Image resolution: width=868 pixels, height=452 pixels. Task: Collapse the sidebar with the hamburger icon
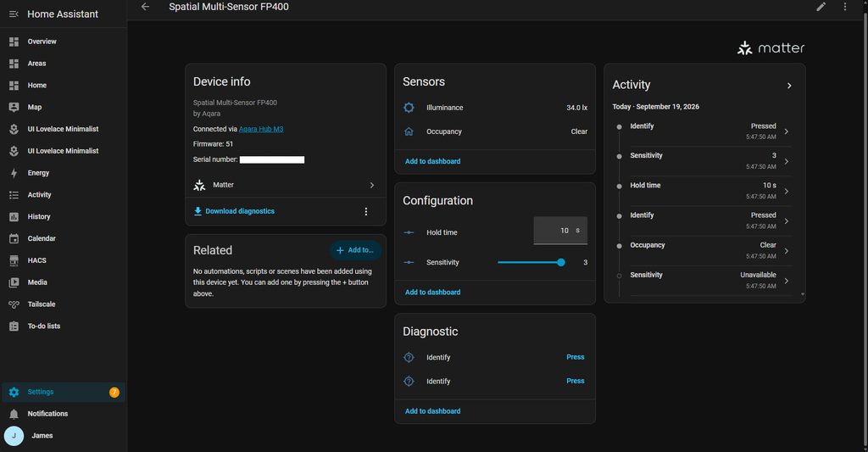(x=14, y=14)
